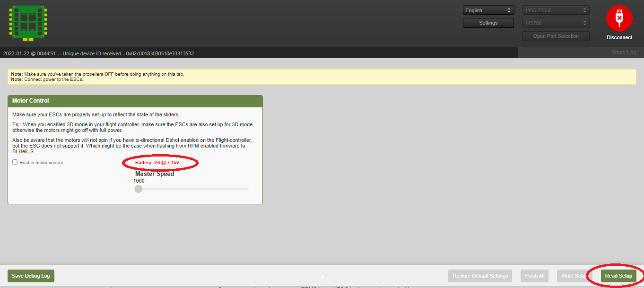Click the Motor Control panel header
This screenshot has width=644, height=288.
[x=135, y=101]
